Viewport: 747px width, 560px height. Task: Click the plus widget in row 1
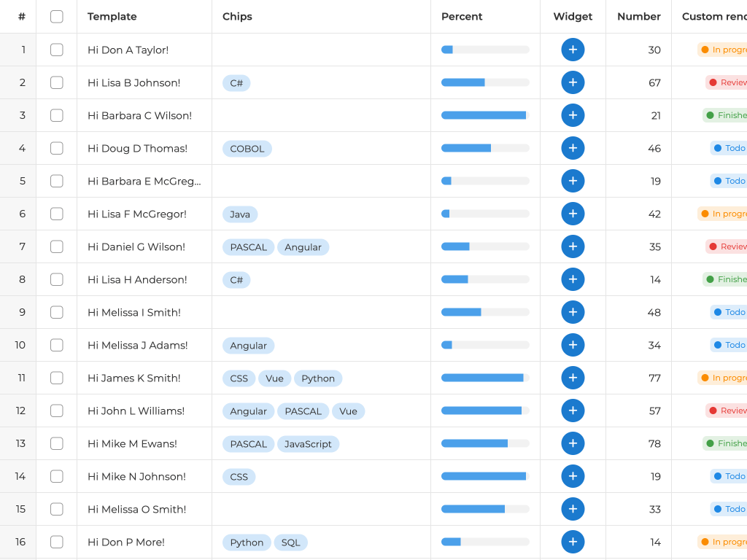573,50
